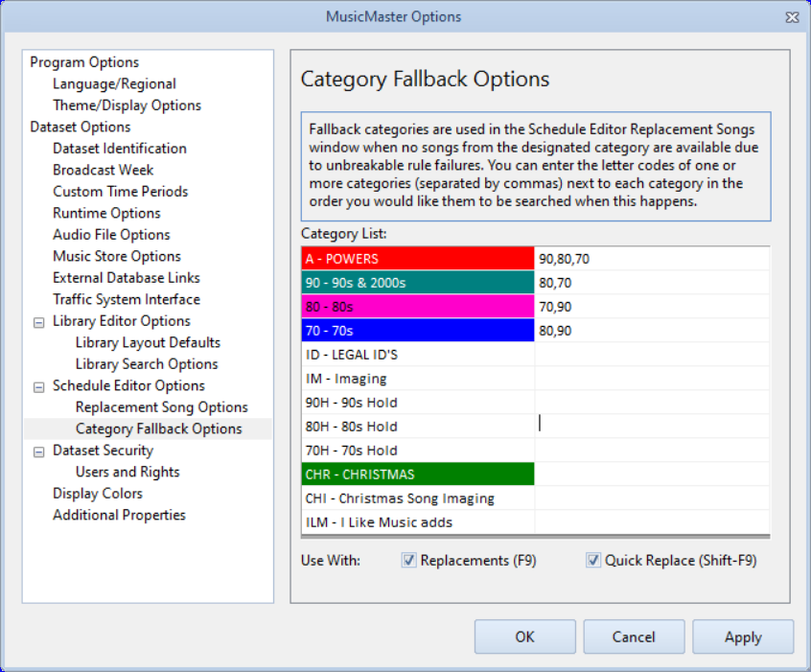Image resolution: width=811 pixels, height=672 pixels.
Task: Open Traffic System Interface options
Action: pos(127,299)
